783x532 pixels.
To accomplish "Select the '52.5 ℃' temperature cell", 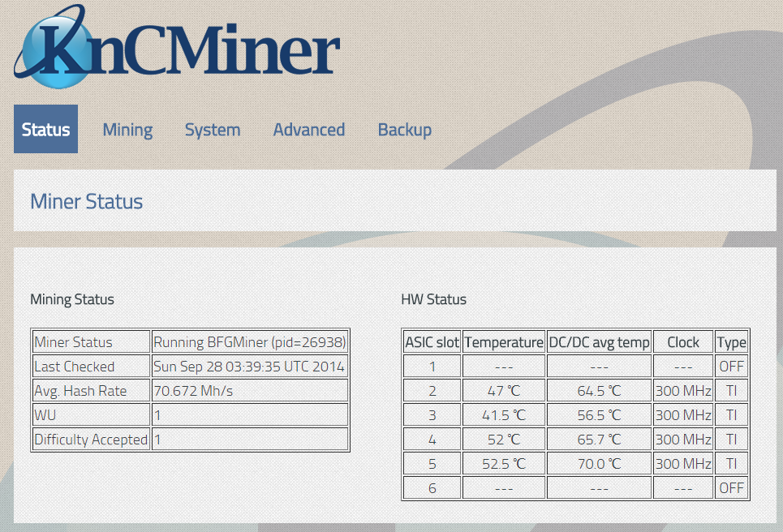I will pos(504,464).
